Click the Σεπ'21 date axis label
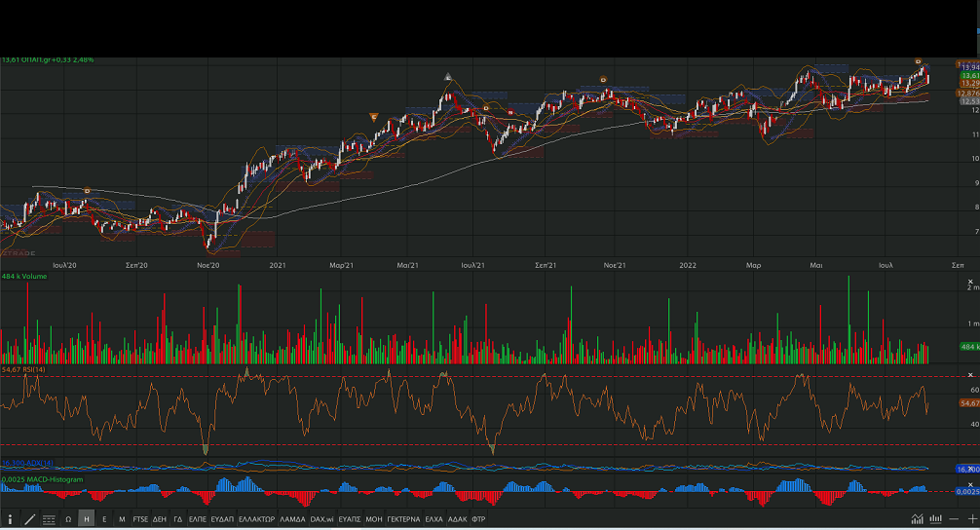 coord(546,266)
